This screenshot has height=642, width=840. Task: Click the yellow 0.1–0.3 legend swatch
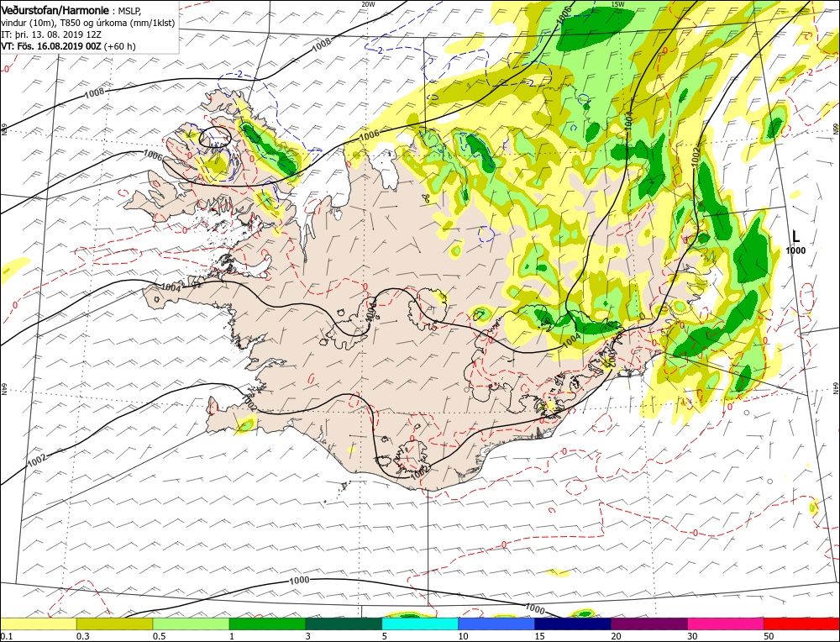pyautogui.click(x=39, y=624)
